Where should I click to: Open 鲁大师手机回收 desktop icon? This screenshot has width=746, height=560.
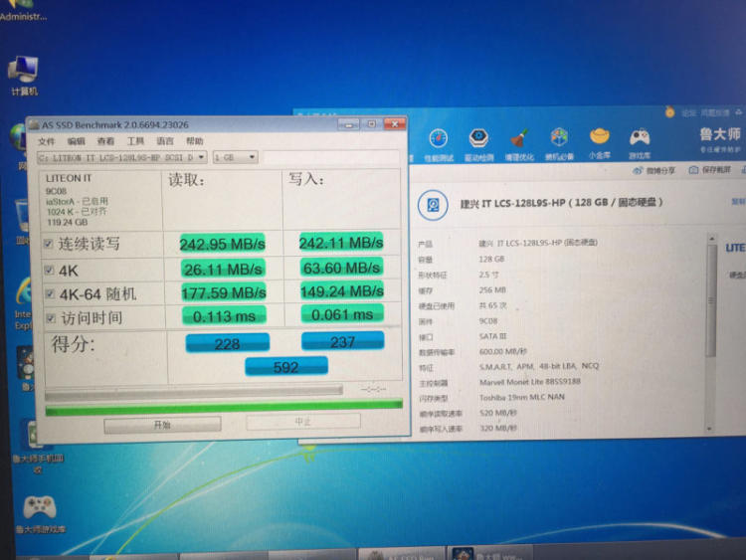38,447
